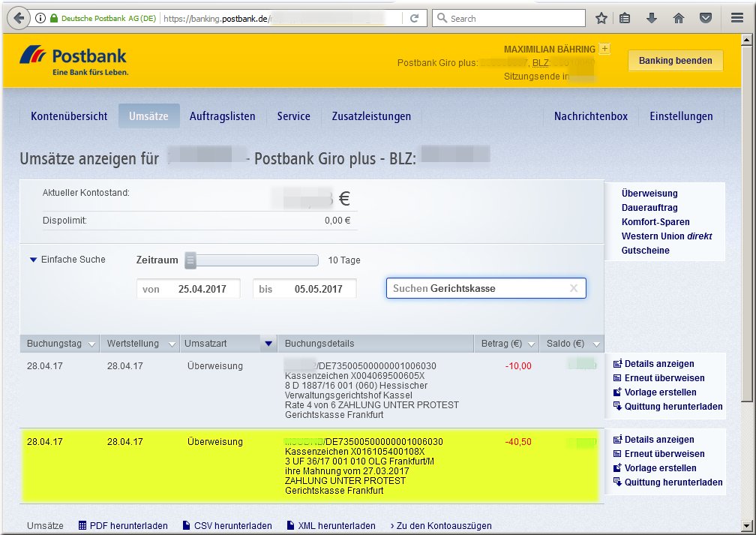Viewport: 756px width, 535px height.
Task: Click the Zeitraum slider track
Action: pos(256,260)
